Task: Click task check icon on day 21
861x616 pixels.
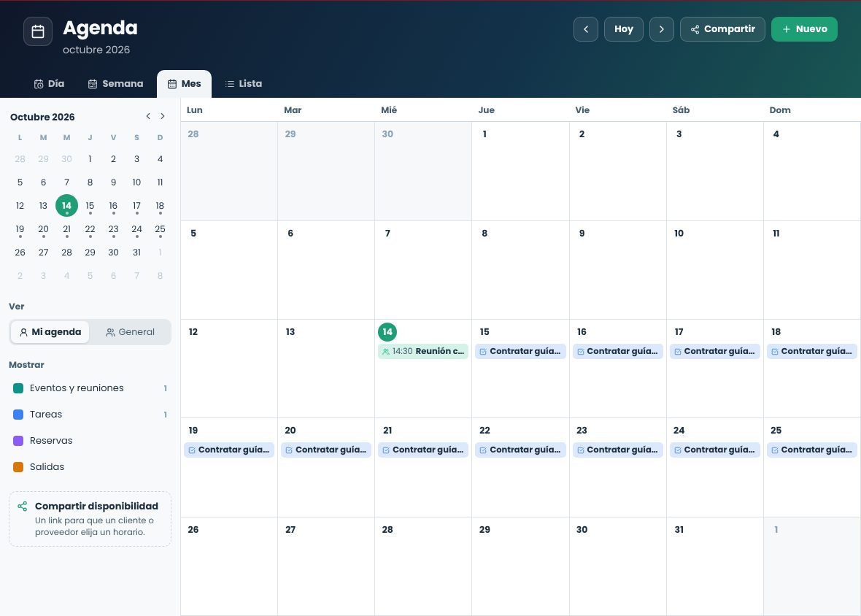Action: 386,450
